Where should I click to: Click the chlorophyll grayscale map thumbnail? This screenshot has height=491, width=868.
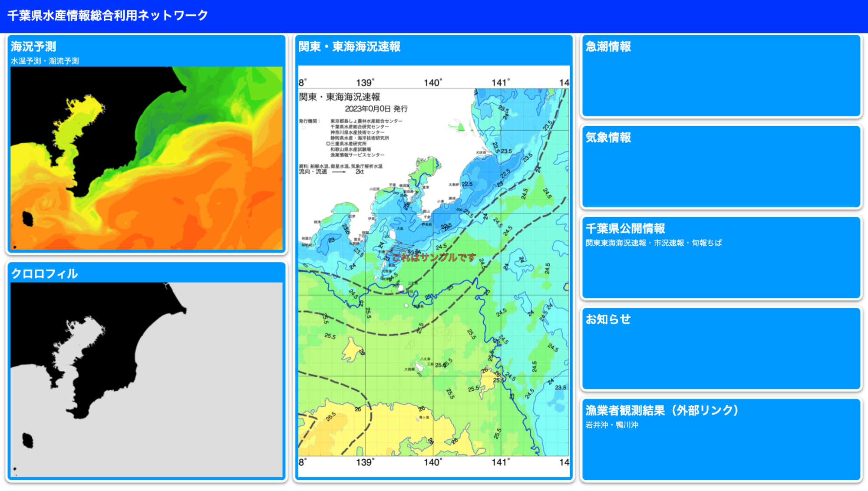pyautogui.click(x=146, y=380)
